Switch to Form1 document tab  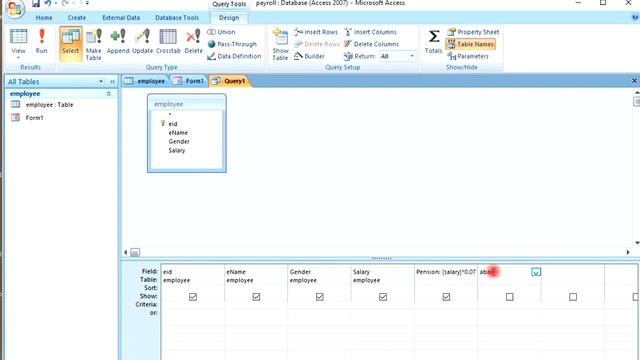(189, 81)
